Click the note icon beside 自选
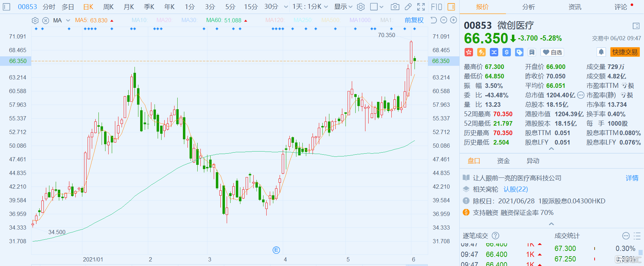The image size is (644, 266). coord(532,52)
